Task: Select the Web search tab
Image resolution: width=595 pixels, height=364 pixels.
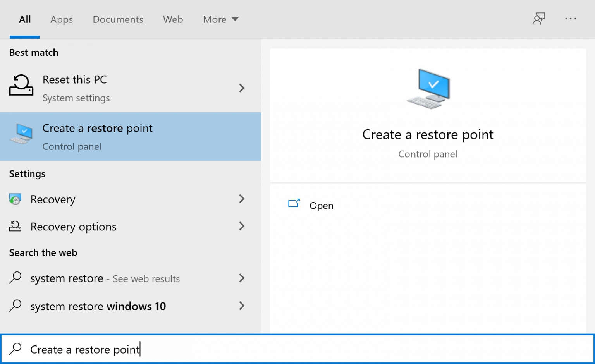Action: click(x=173, y=19)
